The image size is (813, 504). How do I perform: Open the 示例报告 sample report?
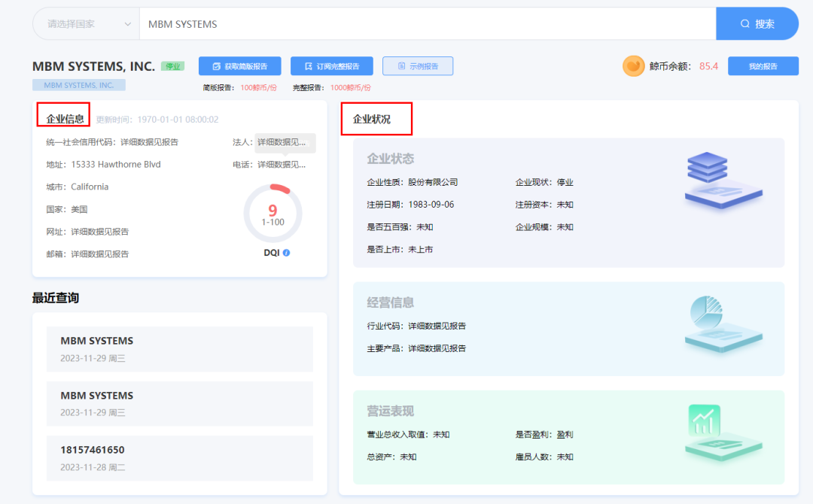coord(418,66)
